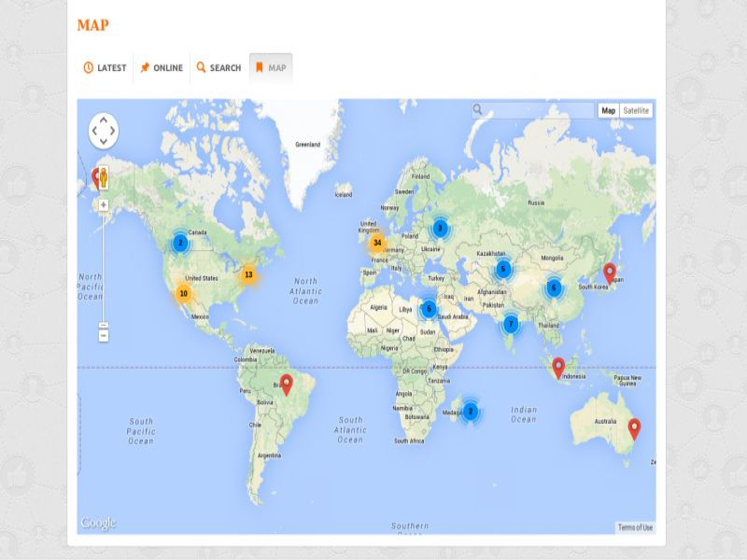This screenshot has height=560, width=747.
Task: Switch map to Satellite view
Action: (x=636, y=110)
